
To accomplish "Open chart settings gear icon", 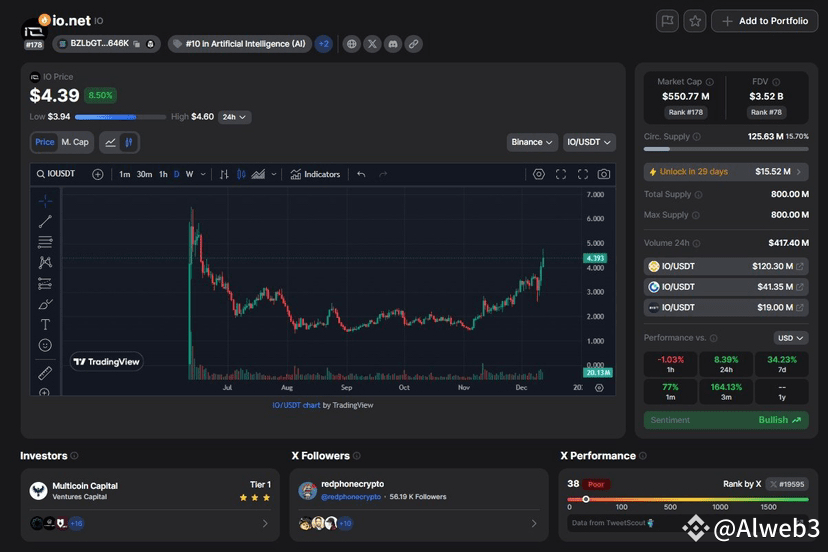I will coord(539,174).
